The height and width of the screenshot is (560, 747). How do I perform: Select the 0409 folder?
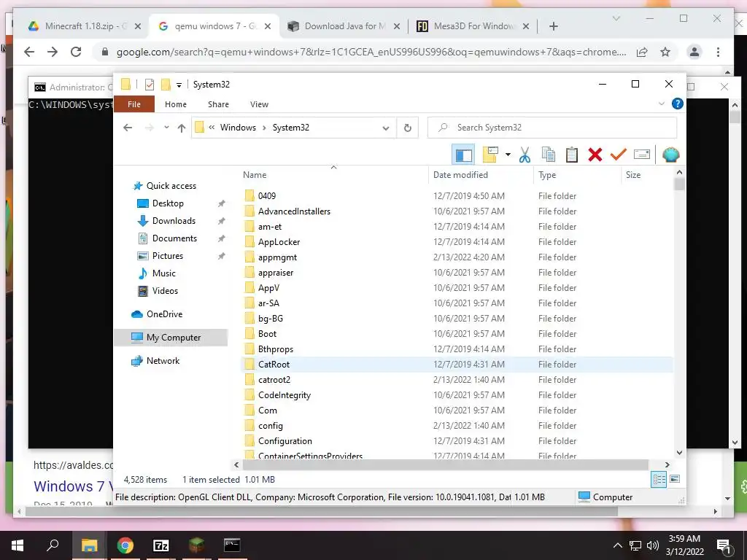(267, 195)
